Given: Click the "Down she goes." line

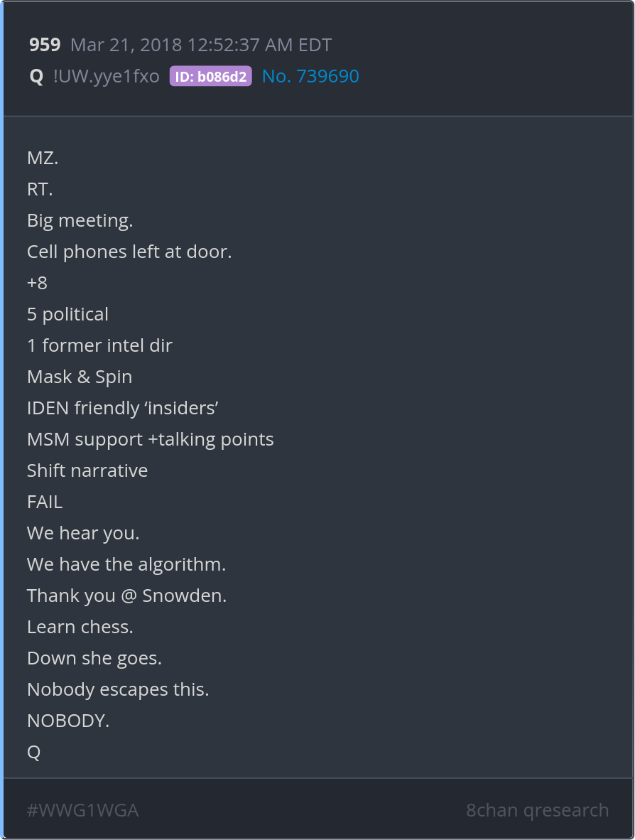Looking at the screenshot, I should pyautogui.click(x=94, y=658).
